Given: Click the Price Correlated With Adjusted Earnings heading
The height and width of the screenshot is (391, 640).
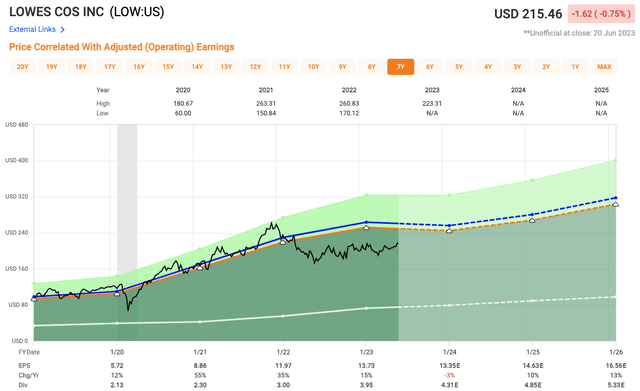Looking at the screenshot, I should point(122,47).
